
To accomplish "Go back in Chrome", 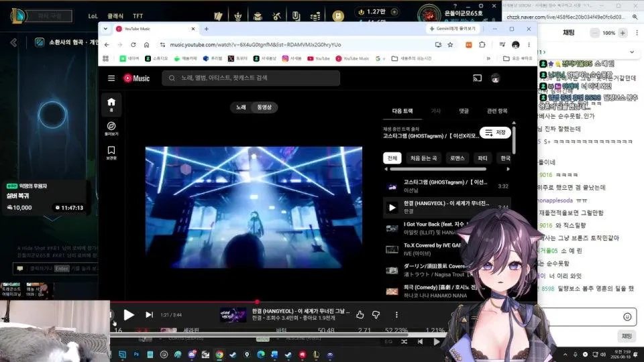I will (107, 45).
